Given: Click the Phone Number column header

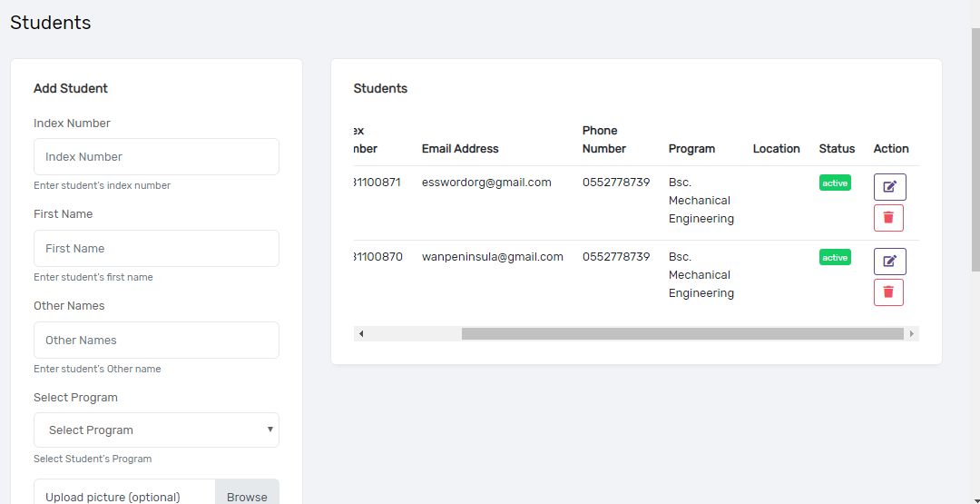Looking at the screenshot, I should click(x=604, y=140).
